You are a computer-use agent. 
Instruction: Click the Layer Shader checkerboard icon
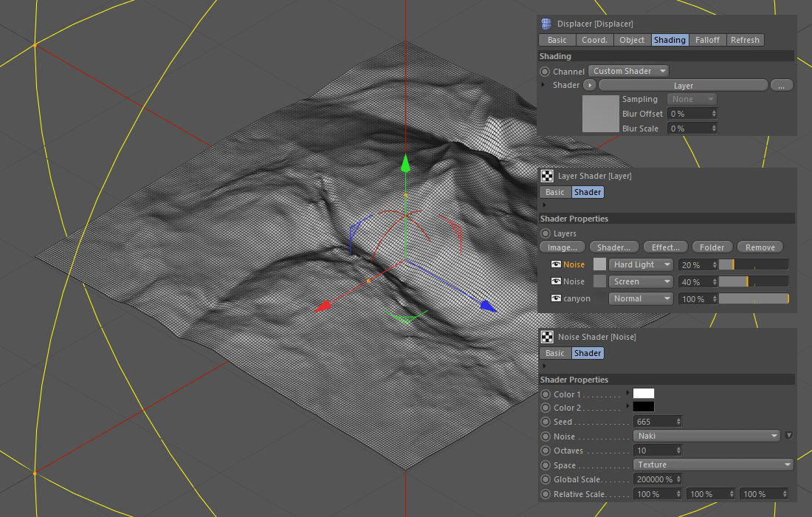pyautogui.click(x=547, y=176)
